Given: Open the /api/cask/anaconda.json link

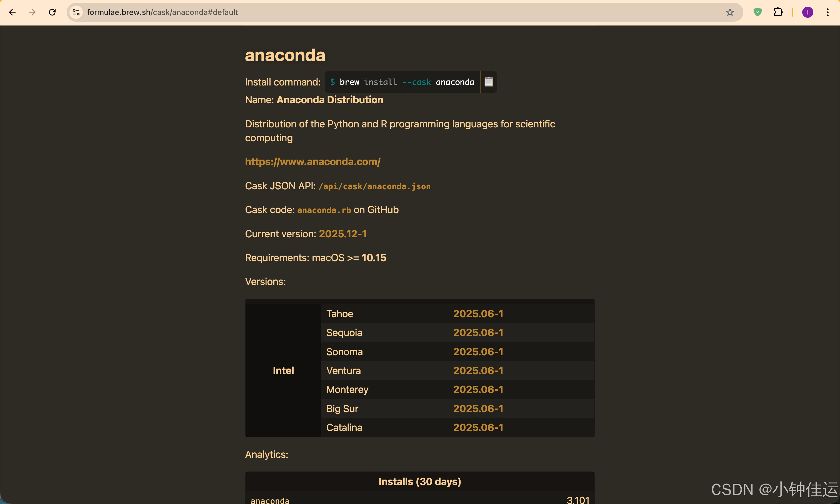Looking at the screenshot, I should 374,186.
